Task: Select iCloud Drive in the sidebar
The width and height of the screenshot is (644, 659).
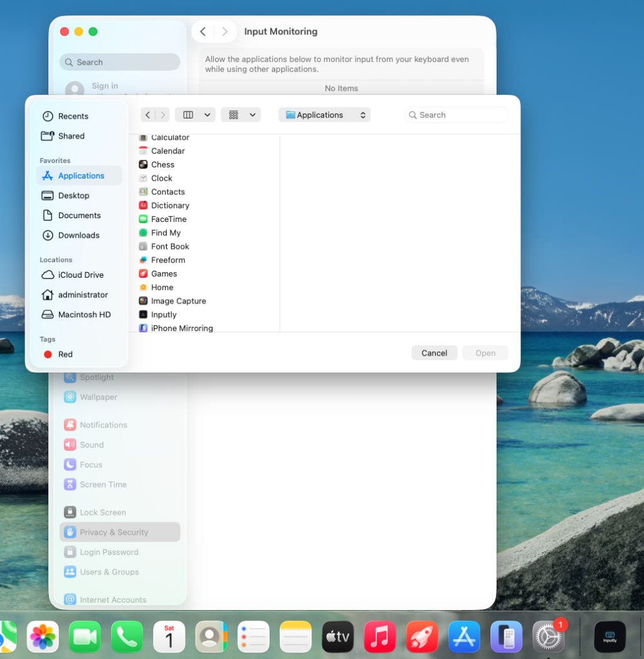Action: point(80,275)
